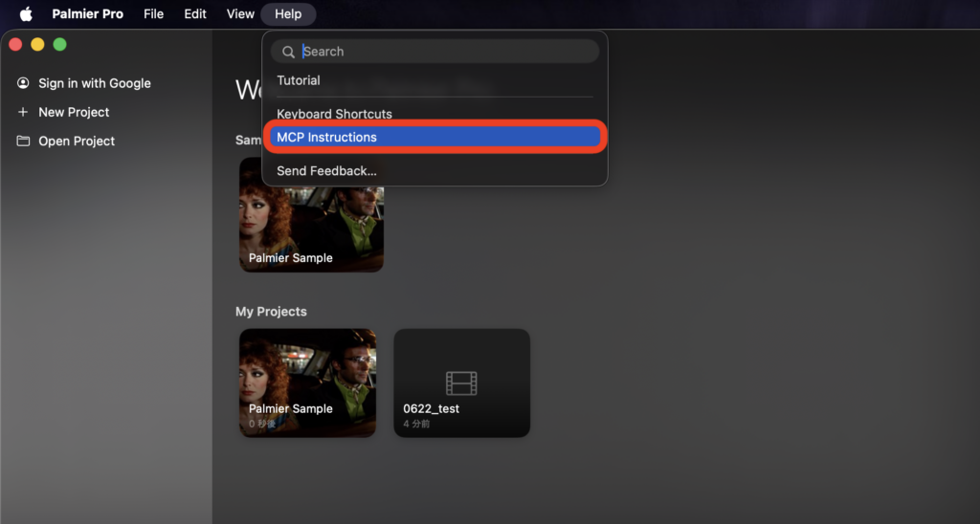Click the '0 秒後' timestamp on Palmier Sample

coord(262,424)
